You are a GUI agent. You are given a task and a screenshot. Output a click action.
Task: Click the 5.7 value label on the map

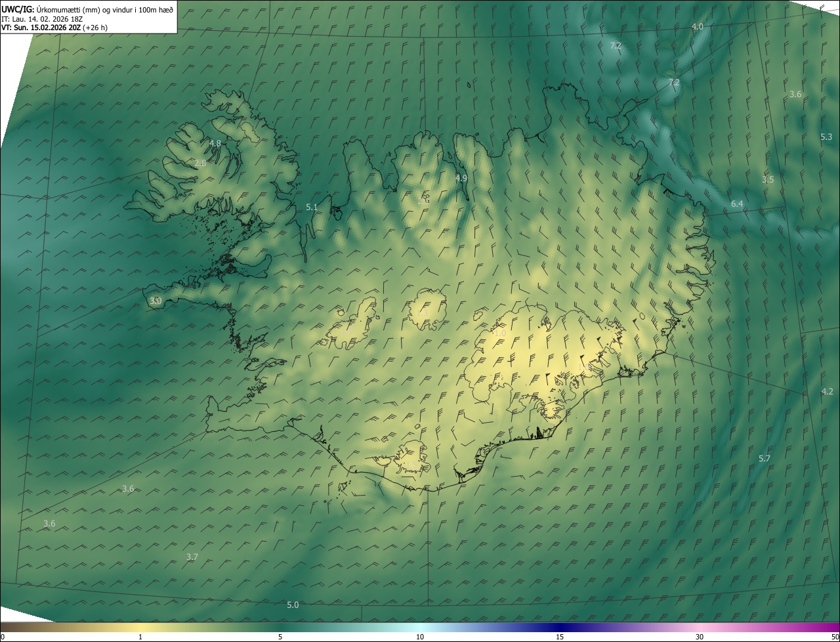point(765,459)
